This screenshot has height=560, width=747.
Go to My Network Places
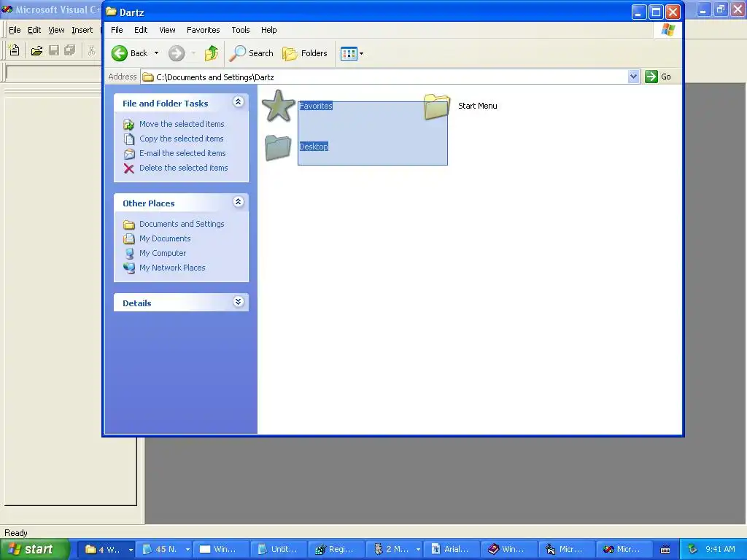tap(172, 268)
